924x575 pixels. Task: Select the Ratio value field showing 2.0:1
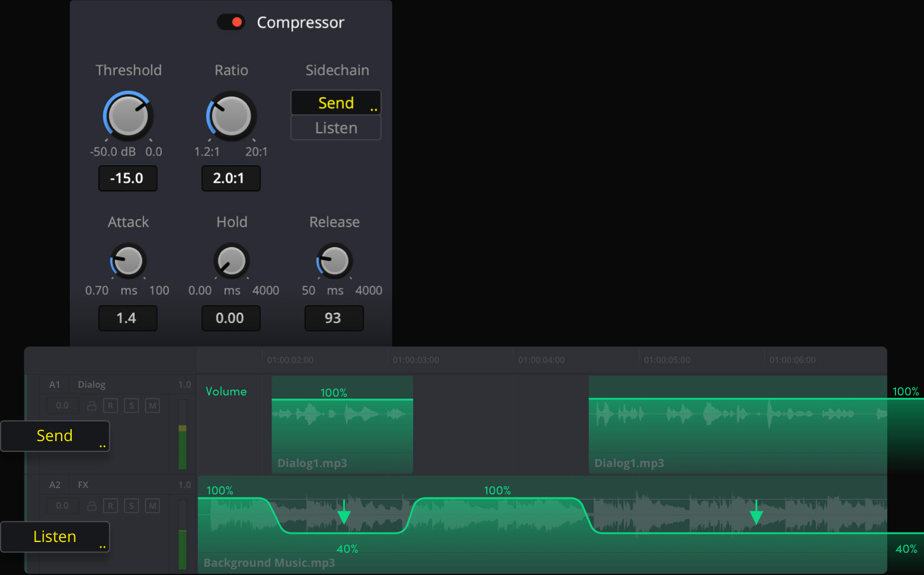click(x=231, y=178)
